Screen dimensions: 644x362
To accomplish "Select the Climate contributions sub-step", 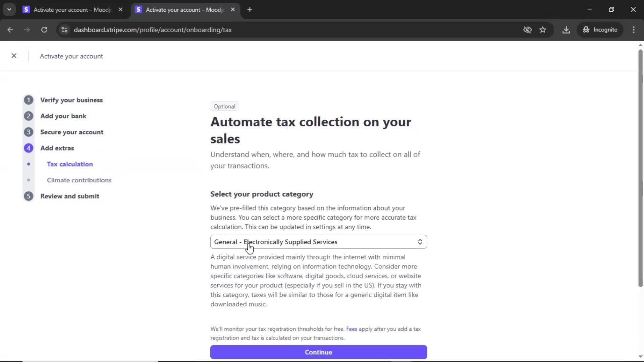I will click(79, 180).
